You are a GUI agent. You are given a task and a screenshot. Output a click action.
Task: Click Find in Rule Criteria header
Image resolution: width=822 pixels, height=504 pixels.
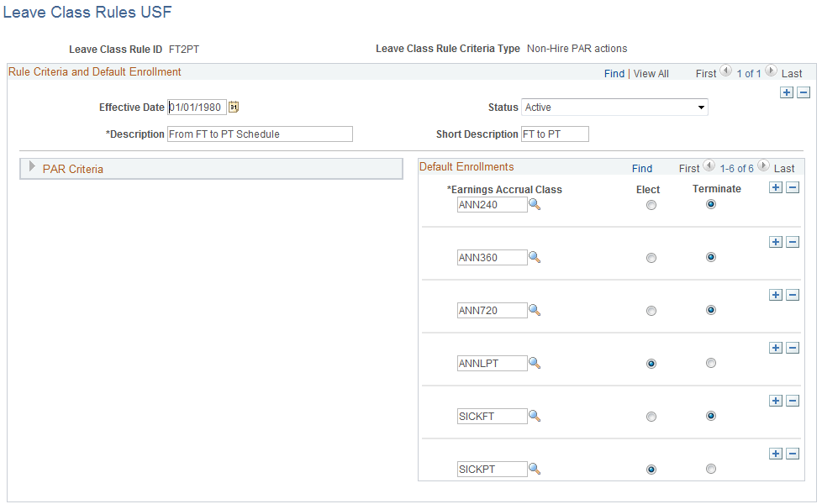pyautogui.click(x=614, y=74)
